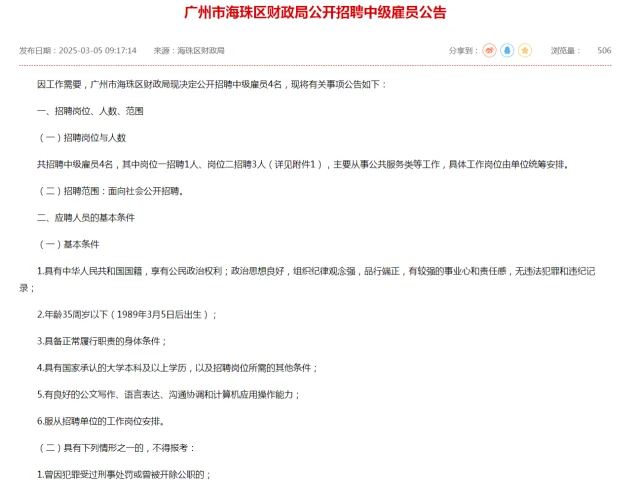The height and width of the screenshot is (487, 640).
Task: Click intro paragraph 因工作需要
Action: coord(212,85)
